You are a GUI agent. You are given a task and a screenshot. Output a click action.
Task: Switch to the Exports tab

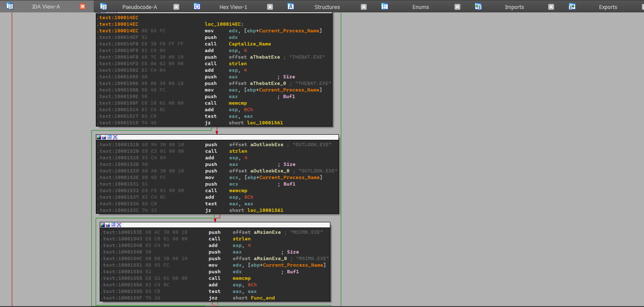(x=608, y=7)
